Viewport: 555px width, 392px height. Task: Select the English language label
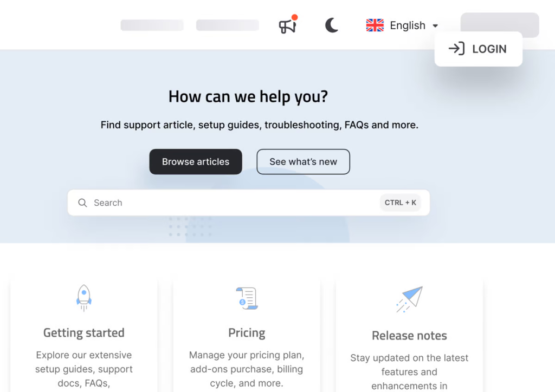click(408, 25)
